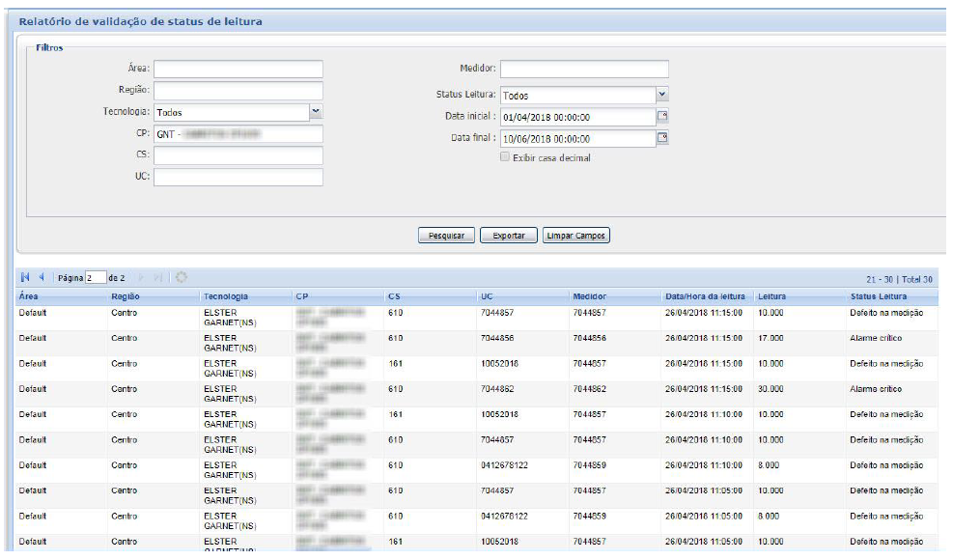Expand the Tecnologia dropdown
Viewport: 953px width, 560px height.
316,111
